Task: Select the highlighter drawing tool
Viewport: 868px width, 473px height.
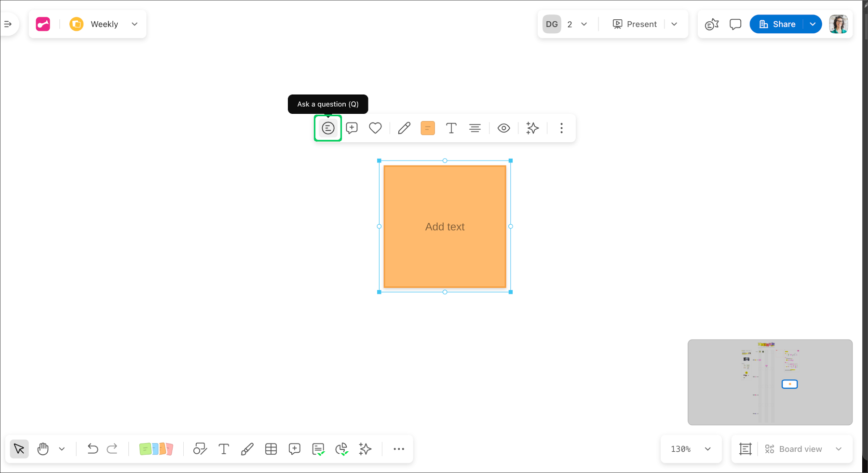Action: [x=247, y=449]
